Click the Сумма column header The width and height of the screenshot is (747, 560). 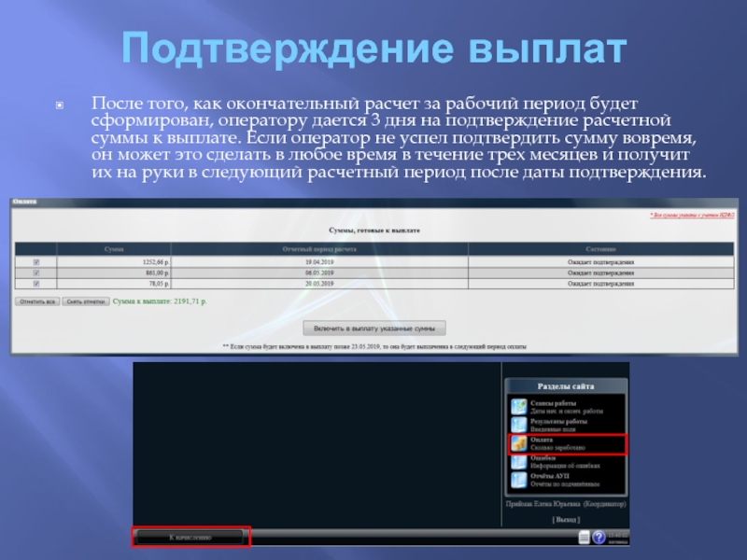(x=114, y=249)
